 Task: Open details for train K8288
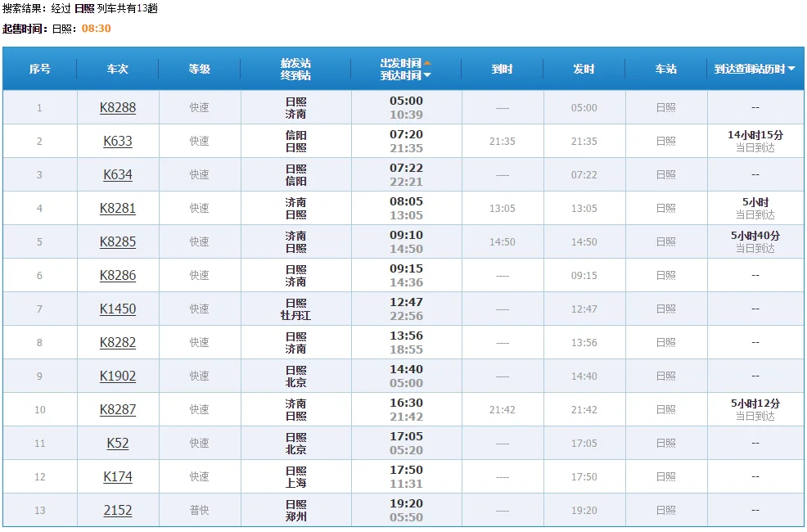point(117,107)
